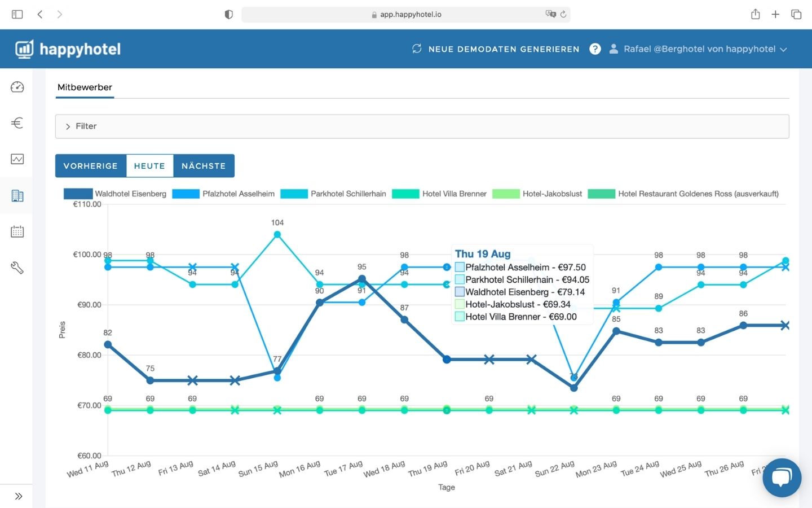The image size is (812, 508).
Task: Open the line chart analytics sidebar icon
Action: click(17, 159)
